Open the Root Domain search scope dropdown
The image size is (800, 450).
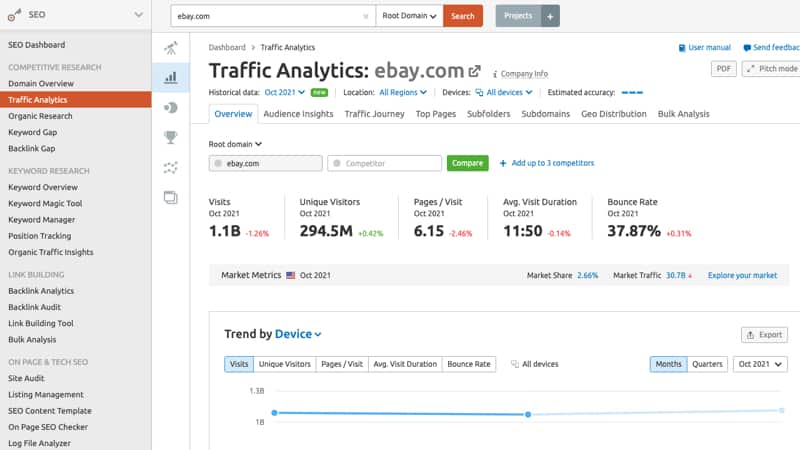(409, 16)
